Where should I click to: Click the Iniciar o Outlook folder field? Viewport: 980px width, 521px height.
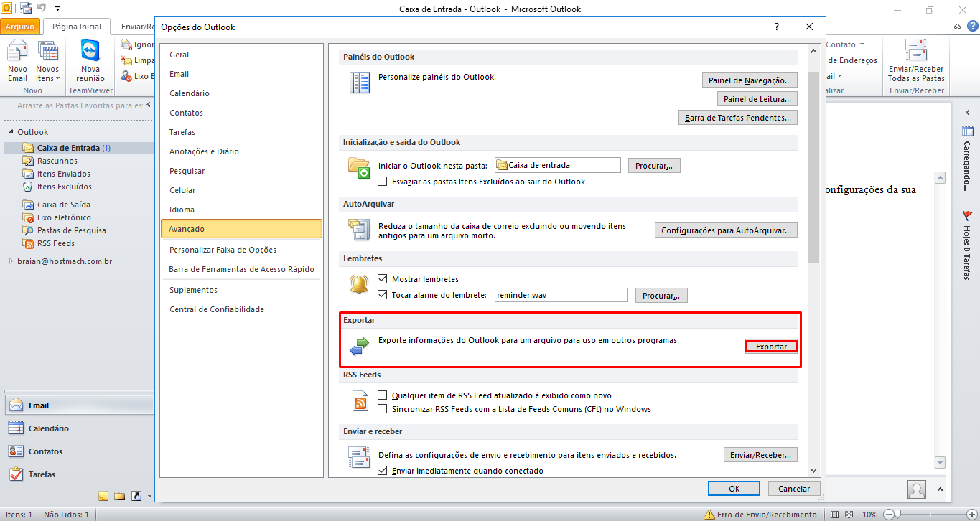tap(558, 165)
